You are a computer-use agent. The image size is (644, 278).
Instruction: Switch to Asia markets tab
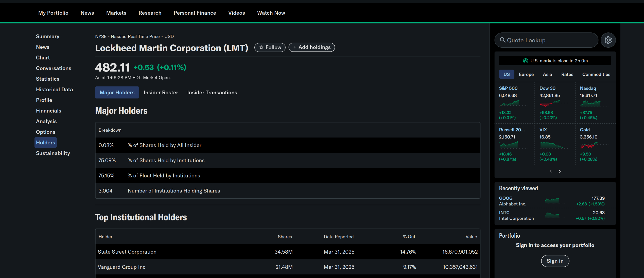tap(547, 74)
